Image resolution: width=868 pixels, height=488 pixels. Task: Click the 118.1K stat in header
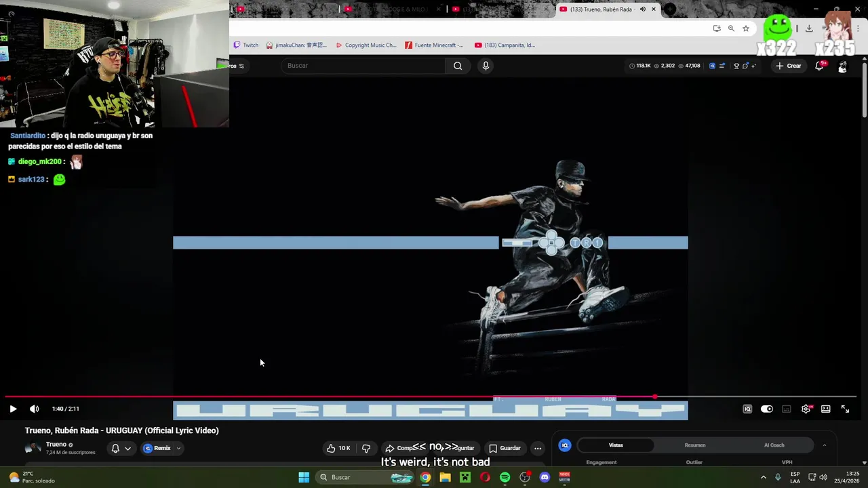pyautogui.click(x=640, y=66)
